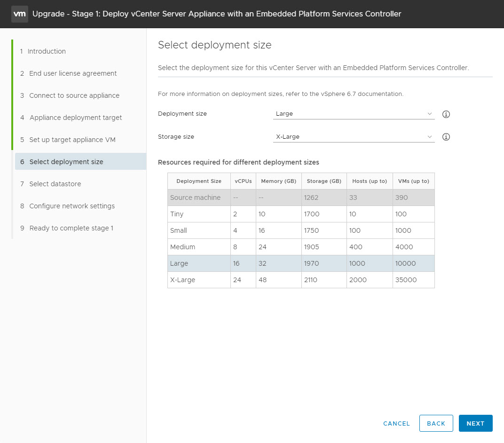Select the Select deployment size step
The image size is (504, 443).
(81, 162)
